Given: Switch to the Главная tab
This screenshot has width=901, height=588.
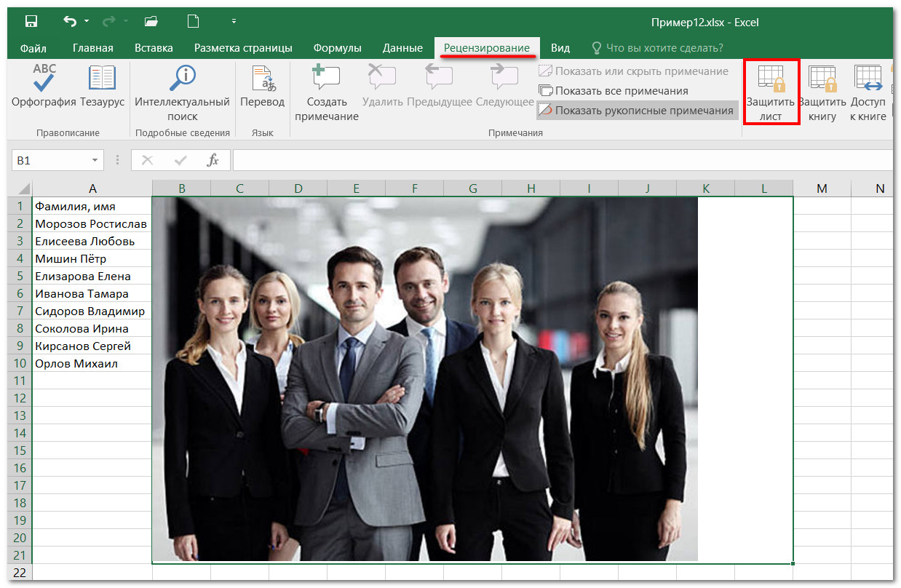Looking at the screenshot, I should pos(93,48).
